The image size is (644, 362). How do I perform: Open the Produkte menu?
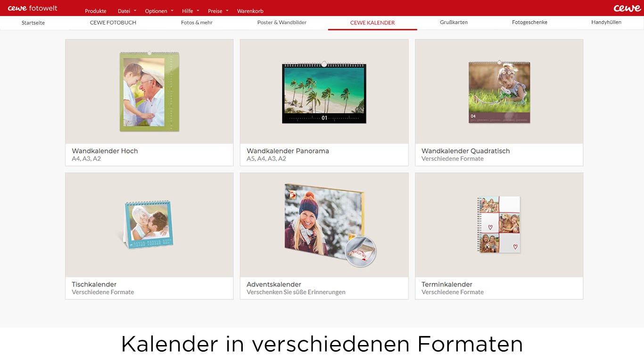coord(95,10)
